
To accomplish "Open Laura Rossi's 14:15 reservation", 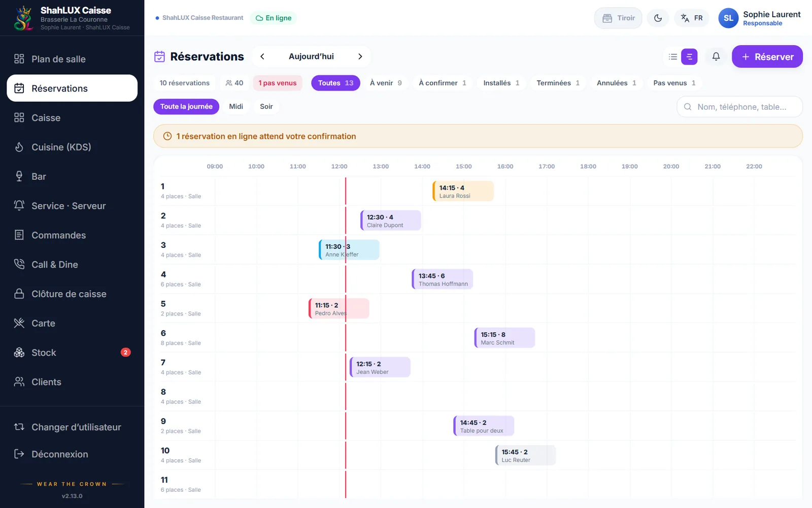I will click(463, 192).
